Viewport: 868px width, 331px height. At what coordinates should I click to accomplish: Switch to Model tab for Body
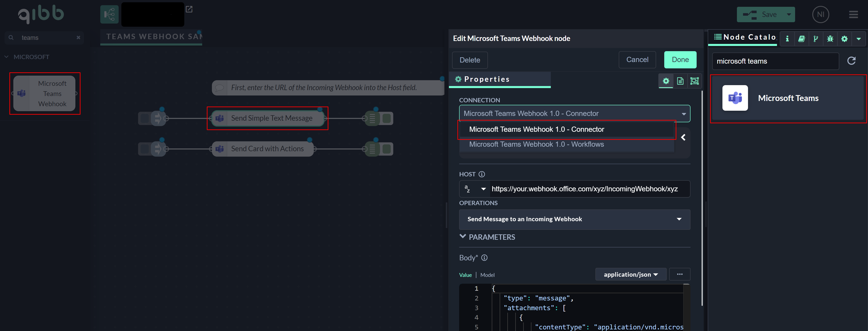tap(487, 275)
